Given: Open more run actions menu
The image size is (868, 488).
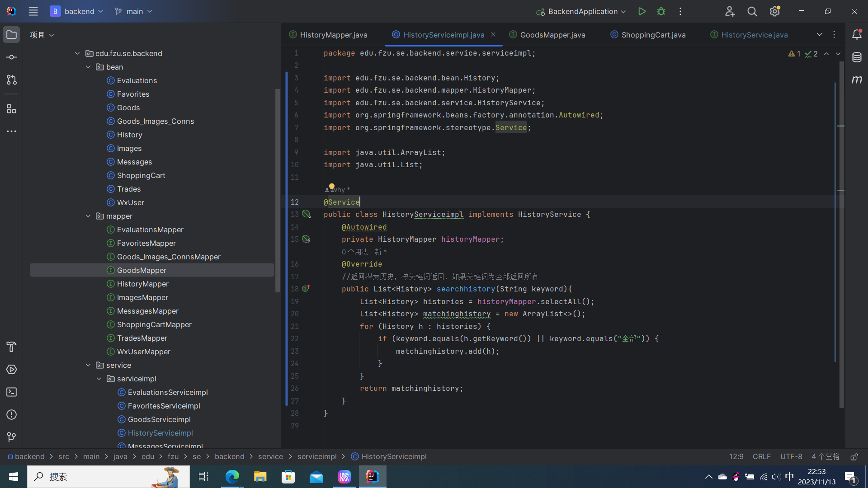Looking at the screenshot, I should pos(680,11).
